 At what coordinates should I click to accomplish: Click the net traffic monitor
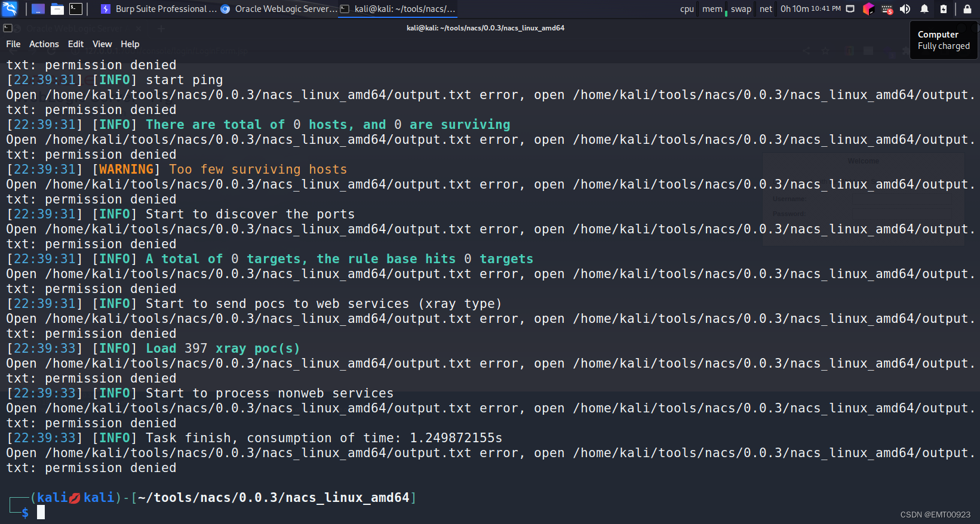click(766, 9)
